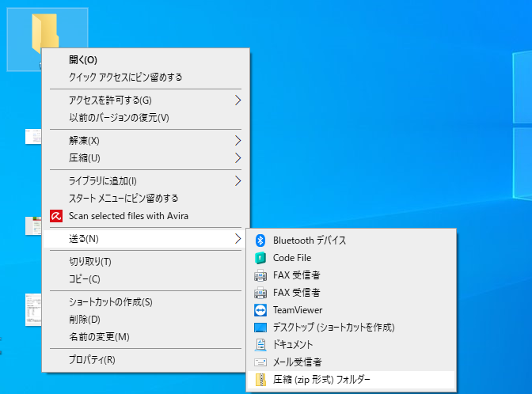Expand the アクセスを許可する(G) submenu arrow
This screenshot has height=394, width=532.
coord(237,100)
